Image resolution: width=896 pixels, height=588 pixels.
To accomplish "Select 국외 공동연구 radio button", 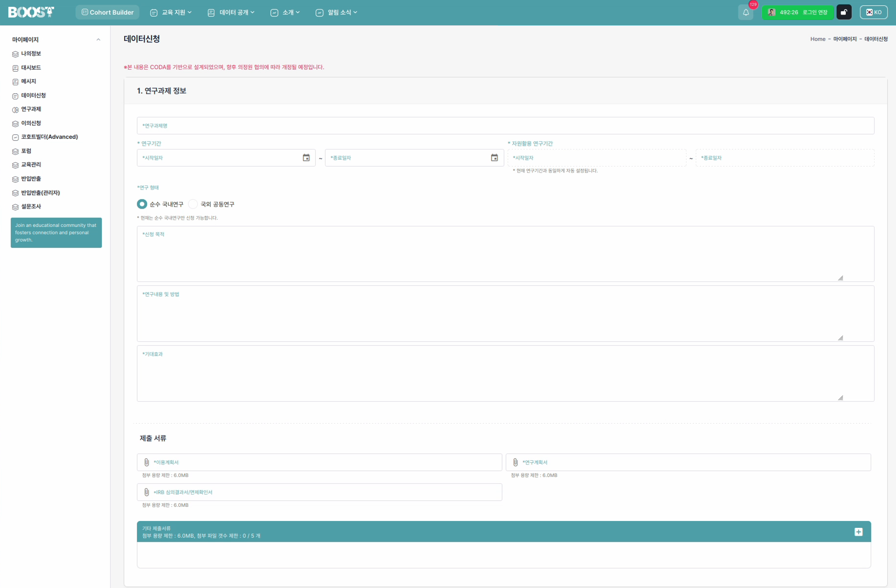I will (193, 204).
